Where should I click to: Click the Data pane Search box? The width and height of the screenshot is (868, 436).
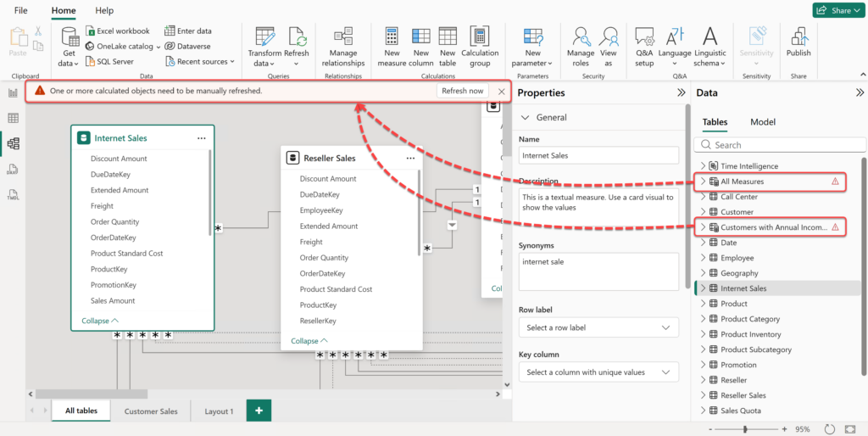[780, 144]
